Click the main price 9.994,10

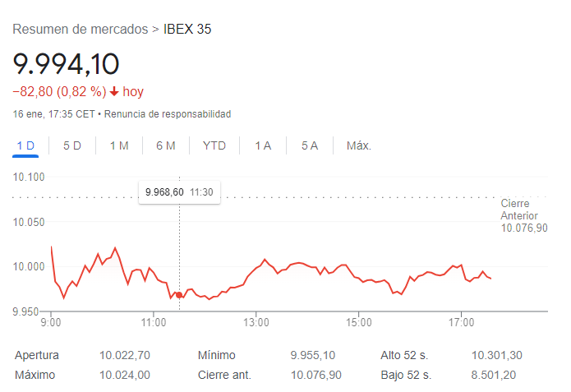tap(67, 63)
